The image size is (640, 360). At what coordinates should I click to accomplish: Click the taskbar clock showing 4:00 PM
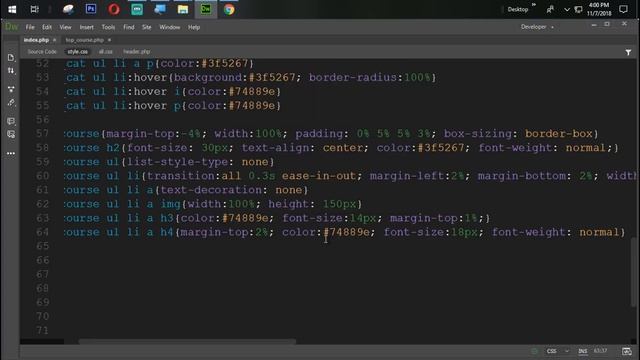[x=599, y=9]
